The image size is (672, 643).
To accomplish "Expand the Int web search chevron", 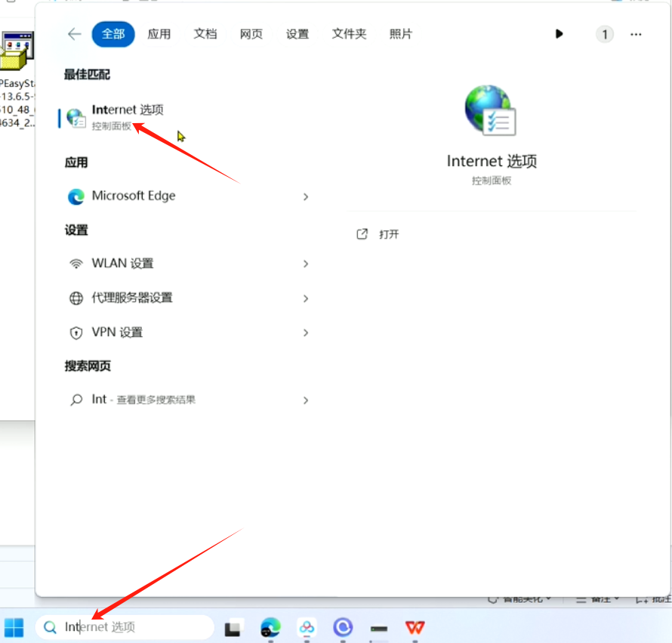I will (x=306, y=400).
